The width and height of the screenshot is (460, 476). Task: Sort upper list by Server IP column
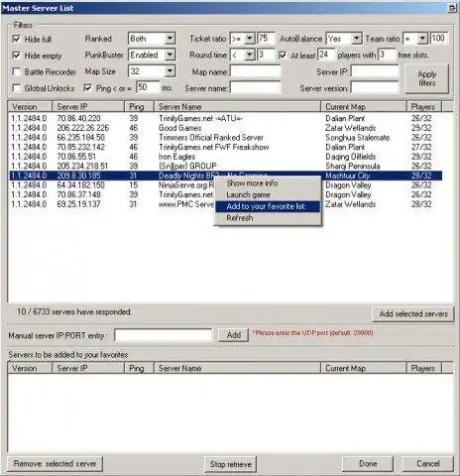(88, 107)
